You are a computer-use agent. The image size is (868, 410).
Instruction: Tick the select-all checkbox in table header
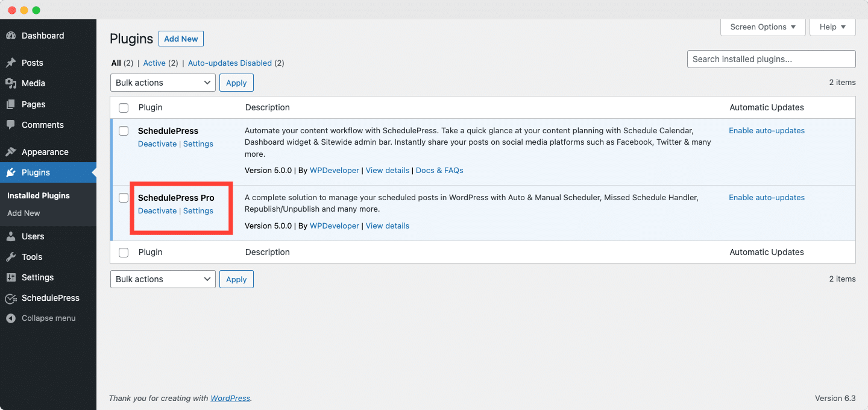(124, 108)
